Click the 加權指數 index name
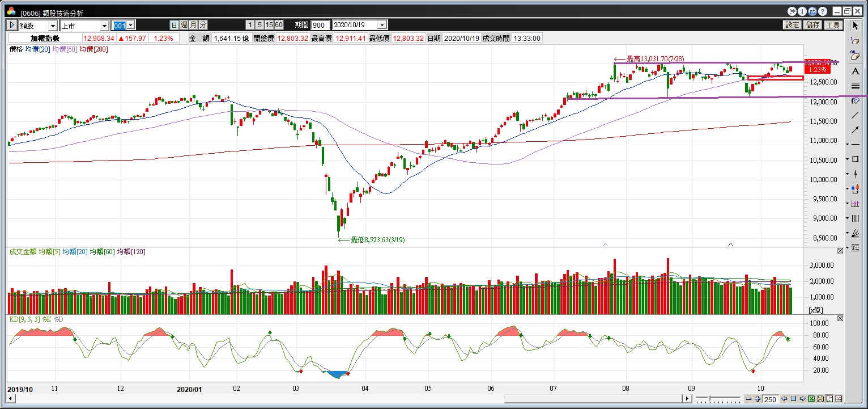This screenshot has height=409, width=868. point(45,38)
